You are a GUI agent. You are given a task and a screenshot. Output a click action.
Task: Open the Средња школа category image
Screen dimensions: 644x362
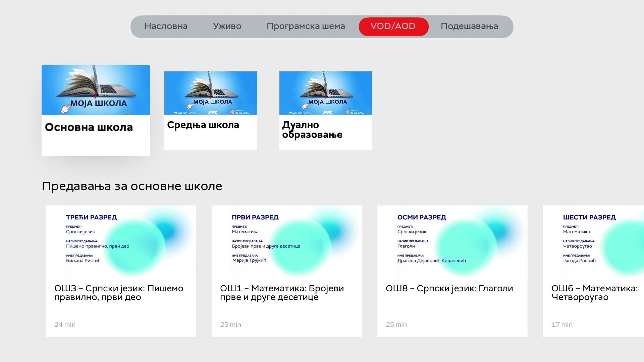(211, 93)
